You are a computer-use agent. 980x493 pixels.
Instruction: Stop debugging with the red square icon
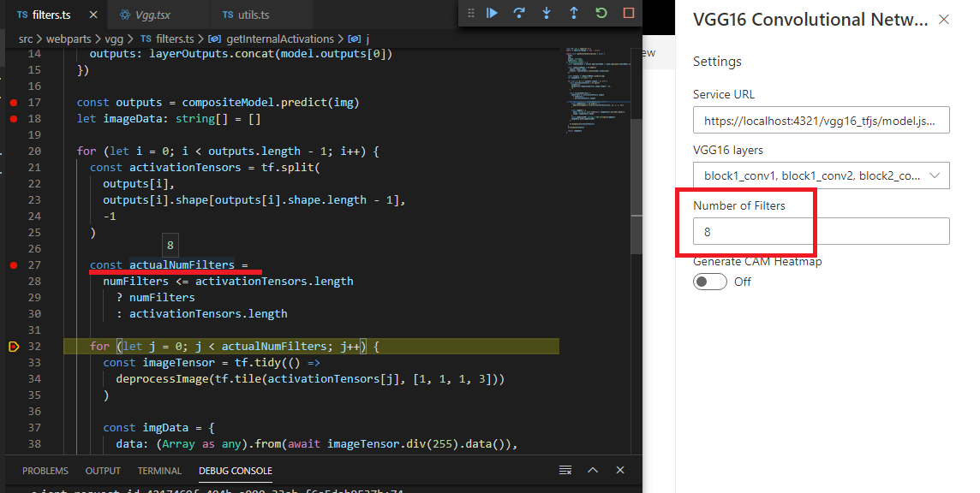click(629, 13)
